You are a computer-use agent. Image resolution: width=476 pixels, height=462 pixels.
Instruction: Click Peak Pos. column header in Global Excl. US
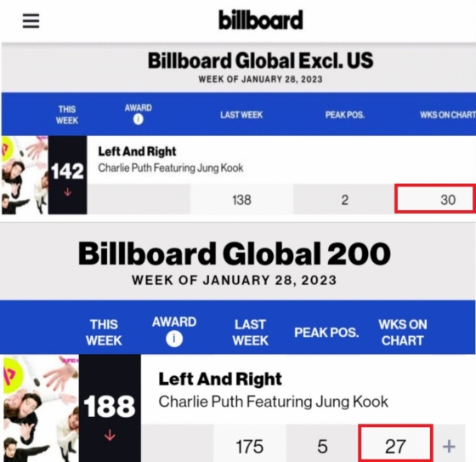coord(345,115)
